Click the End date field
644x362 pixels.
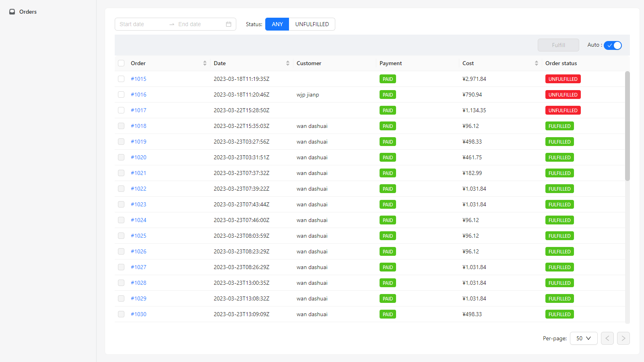[x=200, y=24]
